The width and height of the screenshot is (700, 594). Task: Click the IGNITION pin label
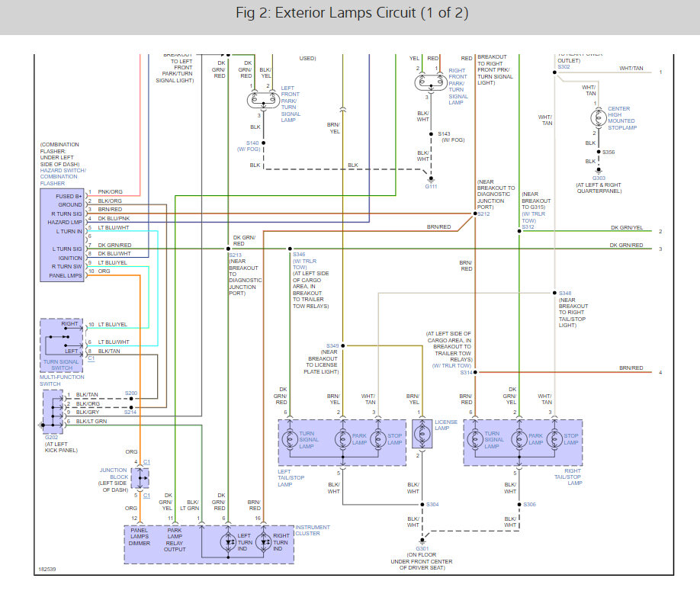[x=70, y=258]
